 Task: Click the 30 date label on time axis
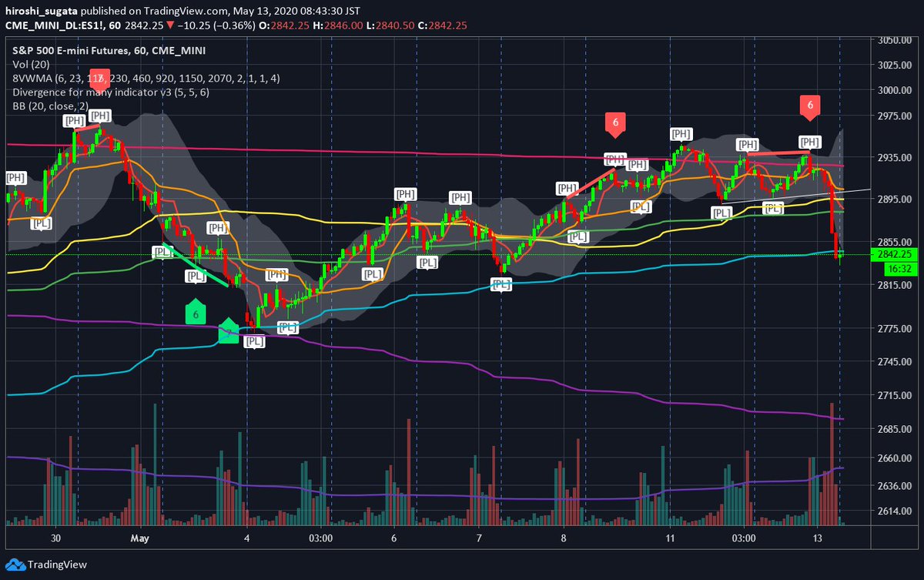[x=55, y=538]
